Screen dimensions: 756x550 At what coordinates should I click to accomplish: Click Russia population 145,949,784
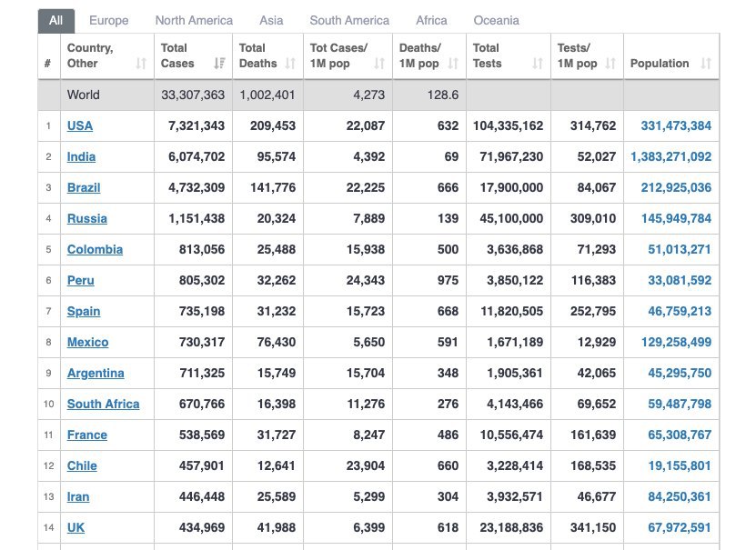(x=676, y=219)
